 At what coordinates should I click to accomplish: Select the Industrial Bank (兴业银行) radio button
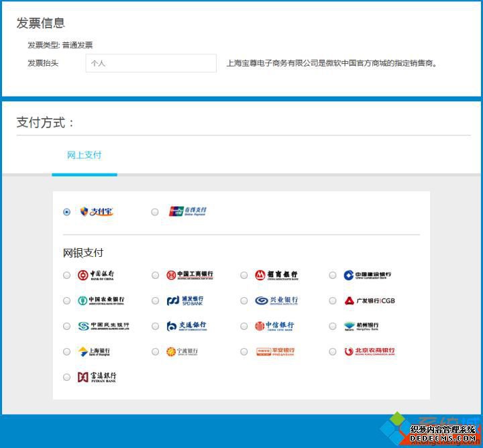[244, 300]
